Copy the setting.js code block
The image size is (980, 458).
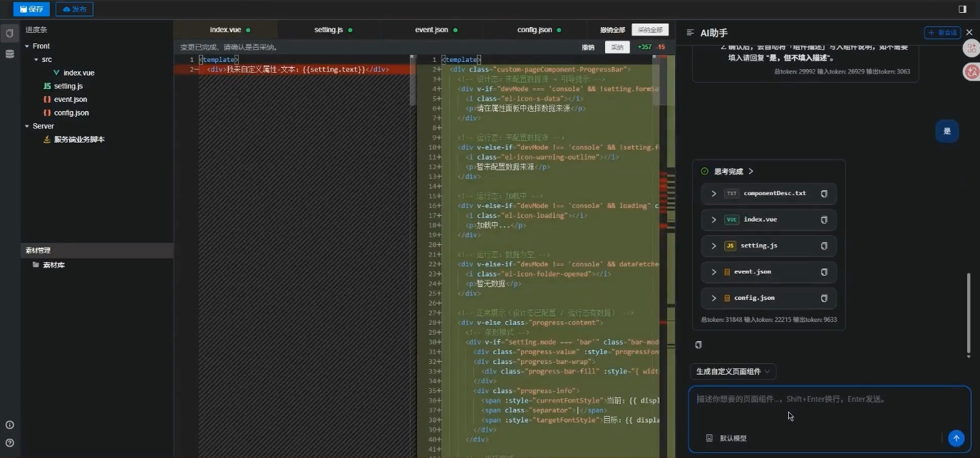tap(824, 246)
